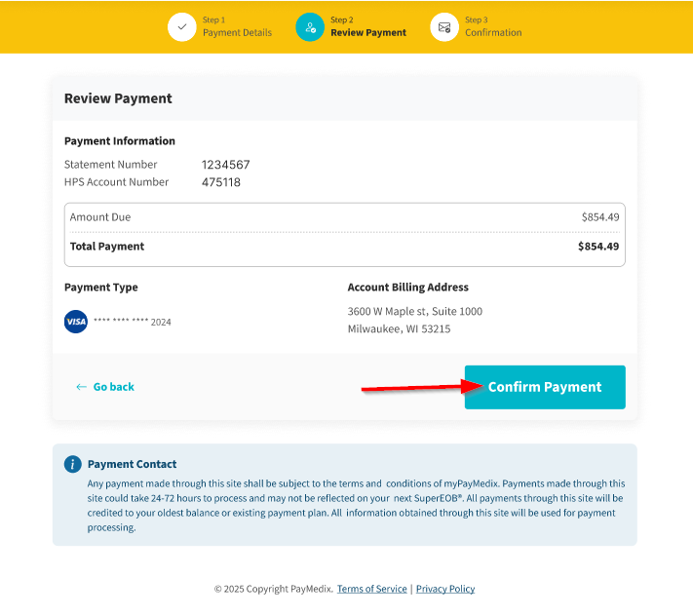
Task: Click the VISA card logo
Action: (76, 322)
